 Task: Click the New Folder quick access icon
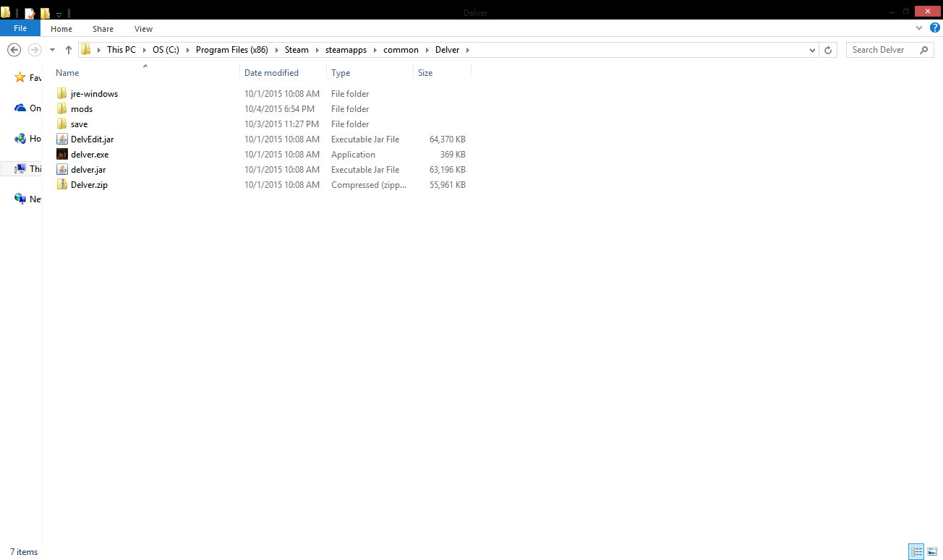click(46, 13)
